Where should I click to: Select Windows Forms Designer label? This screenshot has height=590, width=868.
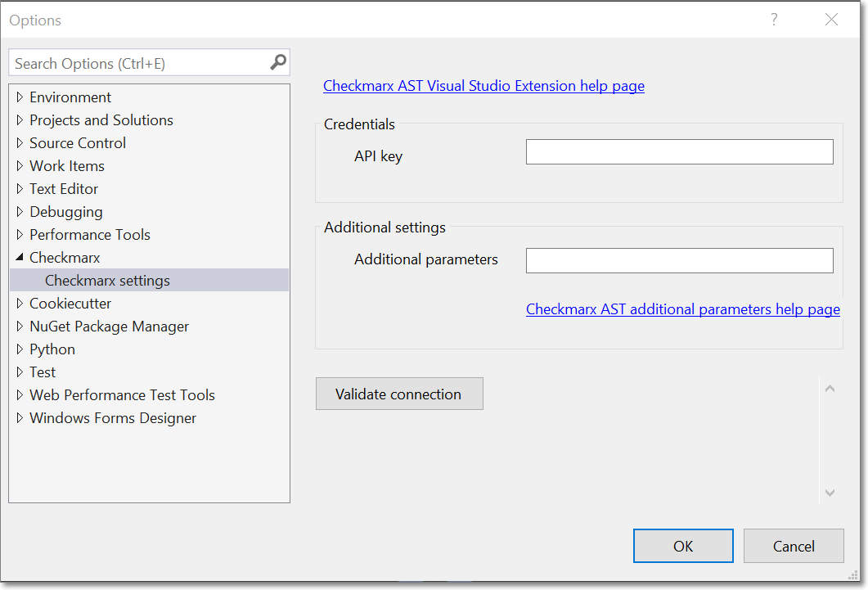tap(113, 418)
